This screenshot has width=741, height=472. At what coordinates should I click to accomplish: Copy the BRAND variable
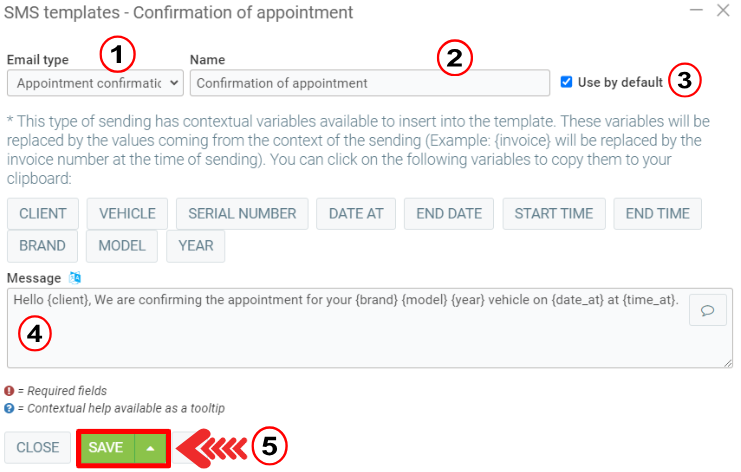(x=42, y=245)
